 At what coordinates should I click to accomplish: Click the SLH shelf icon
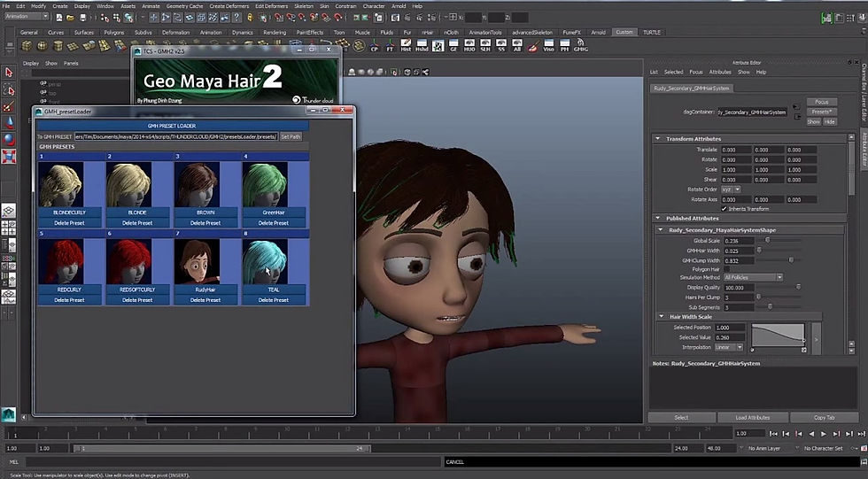tap(485, 45)
